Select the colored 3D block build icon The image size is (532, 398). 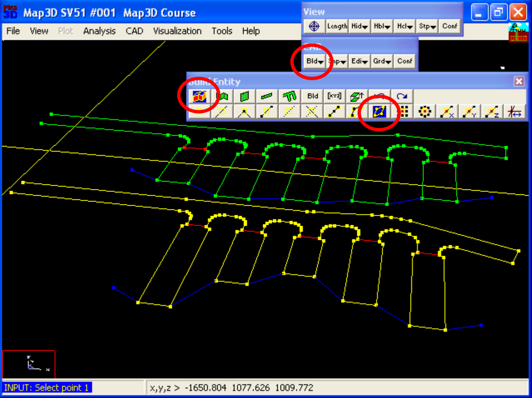tap(199, 96)
